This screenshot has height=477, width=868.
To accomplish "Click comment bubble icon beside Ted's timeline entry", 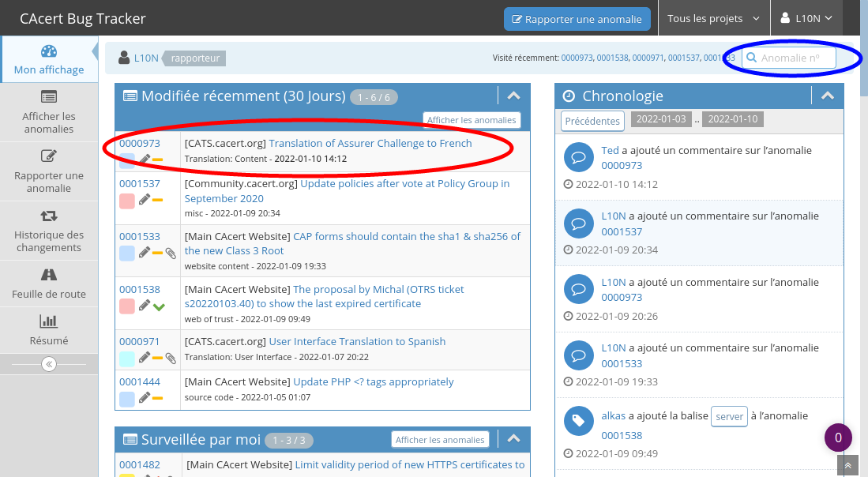I will coord(578,158).
